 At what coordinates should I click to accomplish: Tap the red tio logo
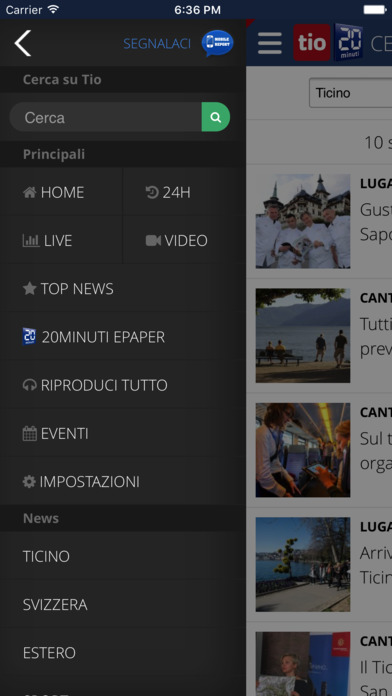point(312,43)
